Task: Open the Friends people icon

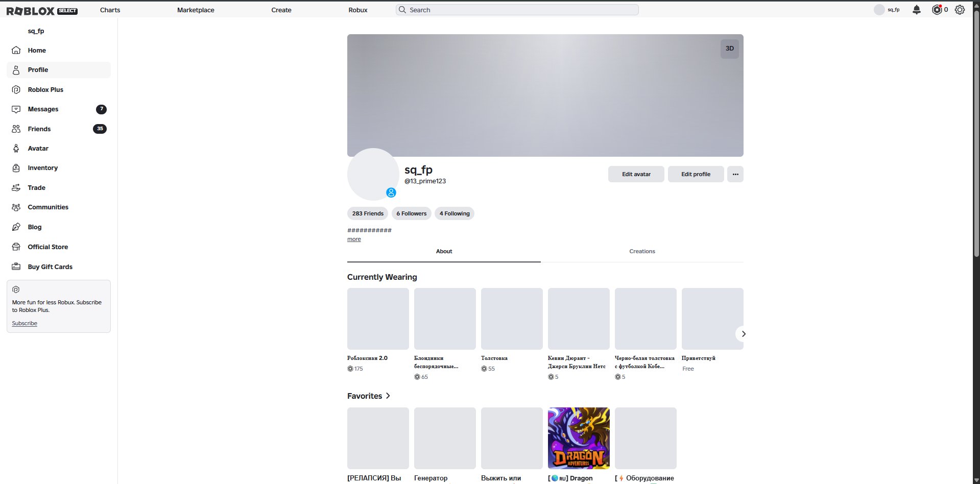Action: [x=16, y=129]
